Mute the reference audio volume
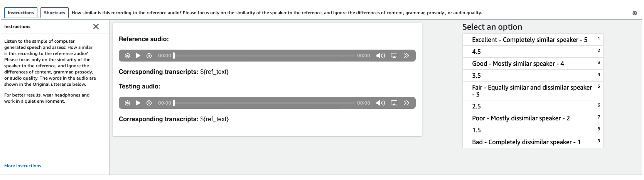The height and width of the screenshot is (180, 644). coord(381,56)
